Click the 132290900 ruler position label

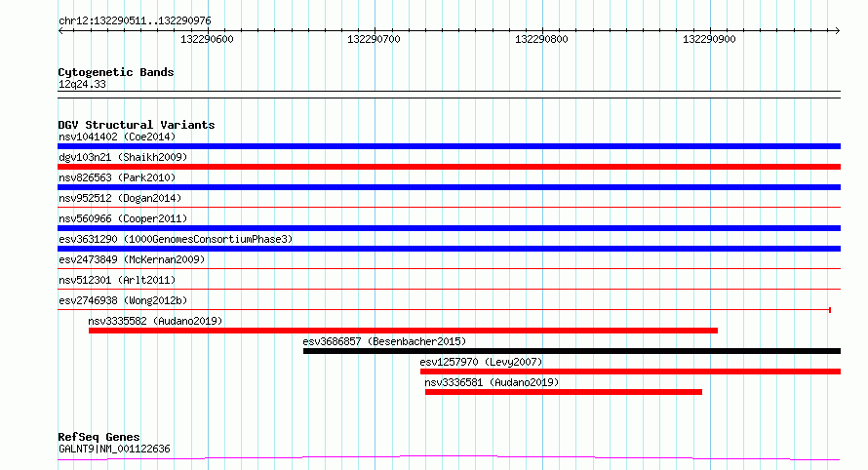[709, 39]
